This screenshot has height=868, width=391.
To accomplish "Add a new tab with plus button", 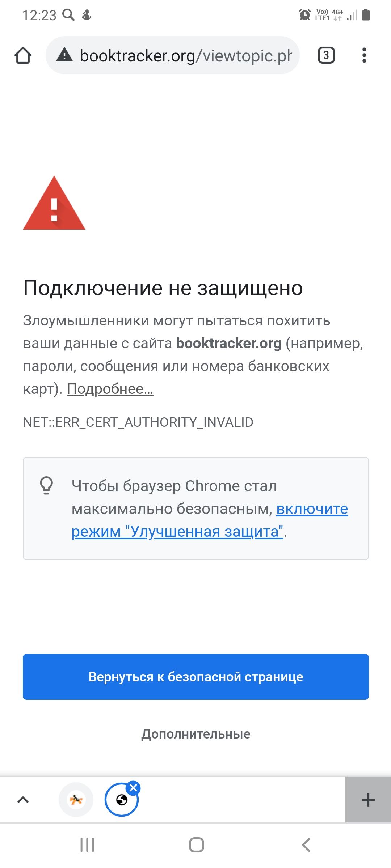I will 368,800.
